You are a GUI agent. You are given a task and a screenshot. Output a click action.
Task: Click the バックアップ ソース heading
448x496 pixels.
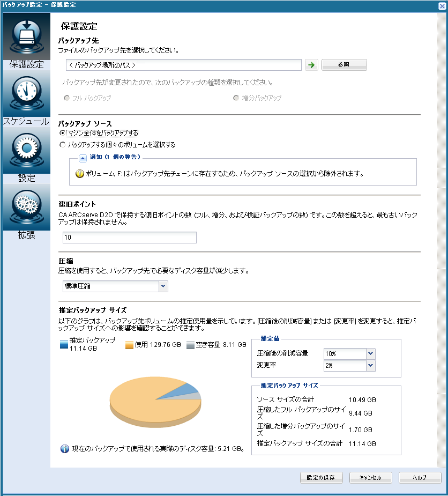coord(85,124)
